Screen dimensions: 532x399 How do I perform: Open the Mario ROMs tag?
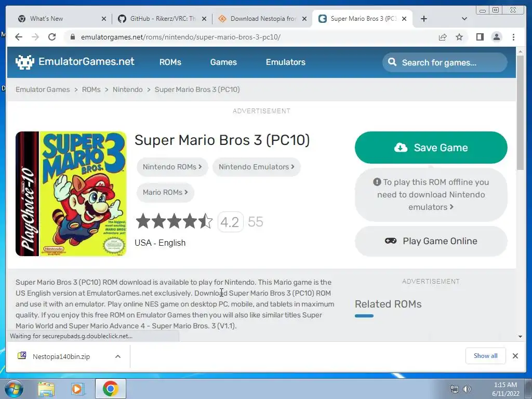(165, 192)
